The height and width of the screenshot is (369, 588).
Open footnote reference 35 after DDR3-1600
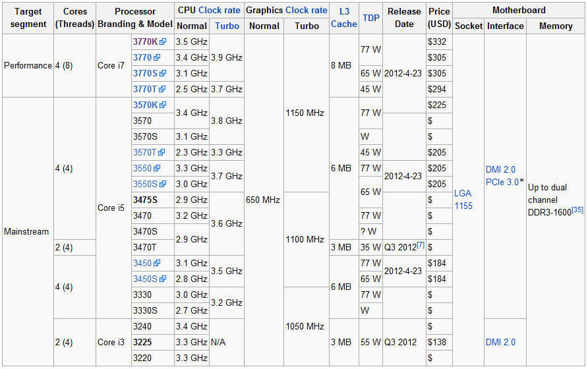click(577, 210)
